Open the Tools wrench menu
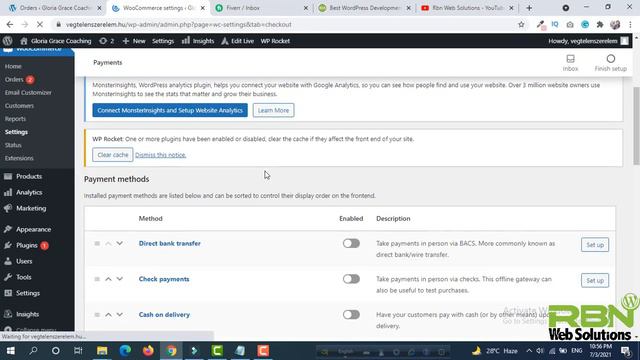The height and width of the screenshot is (360, 640). click(8, 277)
